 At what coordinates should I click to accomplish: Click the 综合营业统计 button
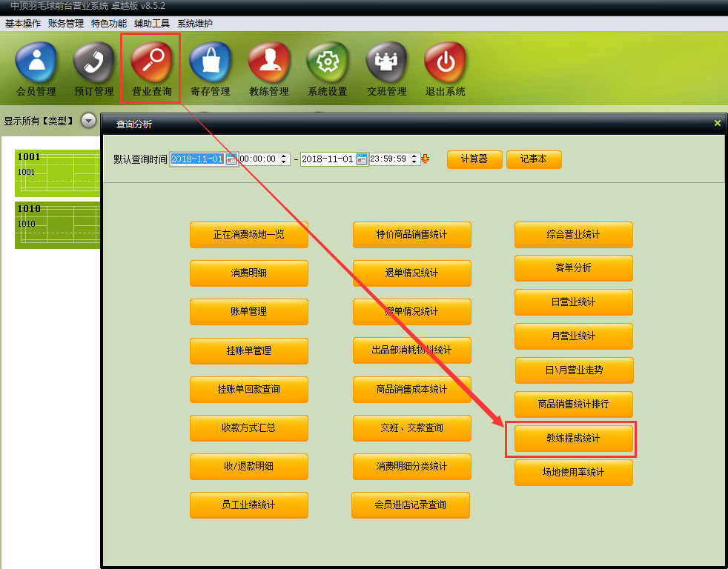[573, 235]
